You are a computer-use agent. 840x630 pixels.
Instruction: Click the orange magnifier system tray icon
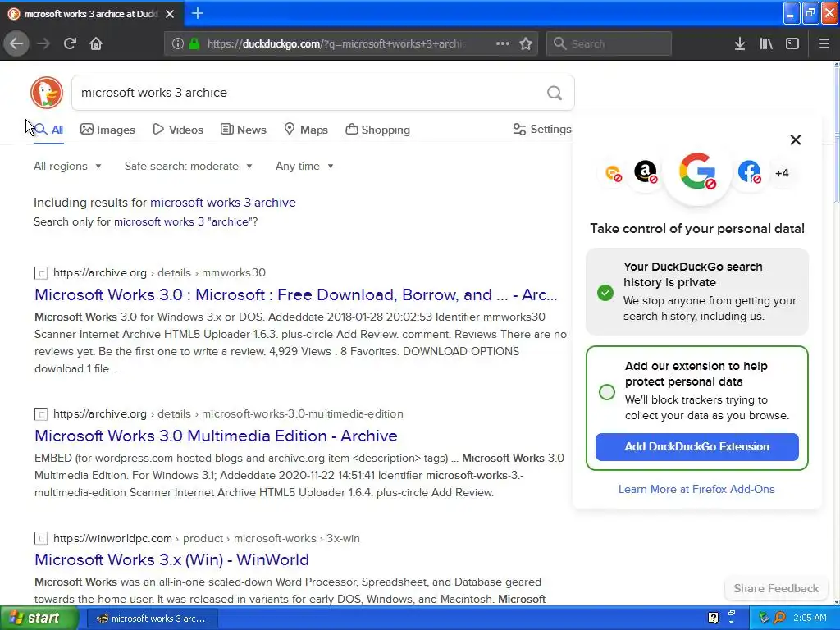click(x=779, y=618)
